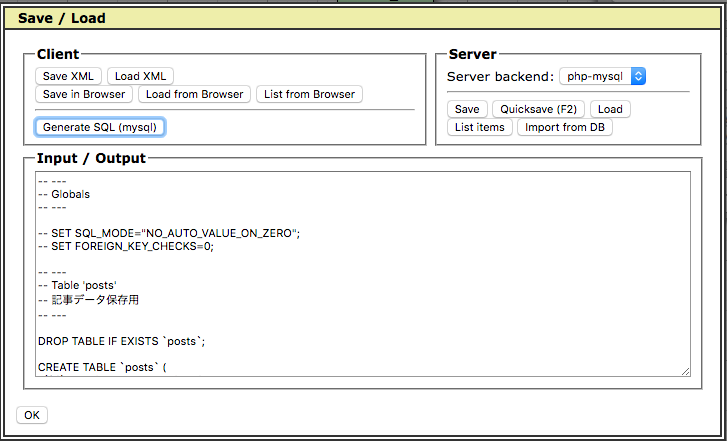
Task: Click the List items button
Action: (x=480, y=127)
